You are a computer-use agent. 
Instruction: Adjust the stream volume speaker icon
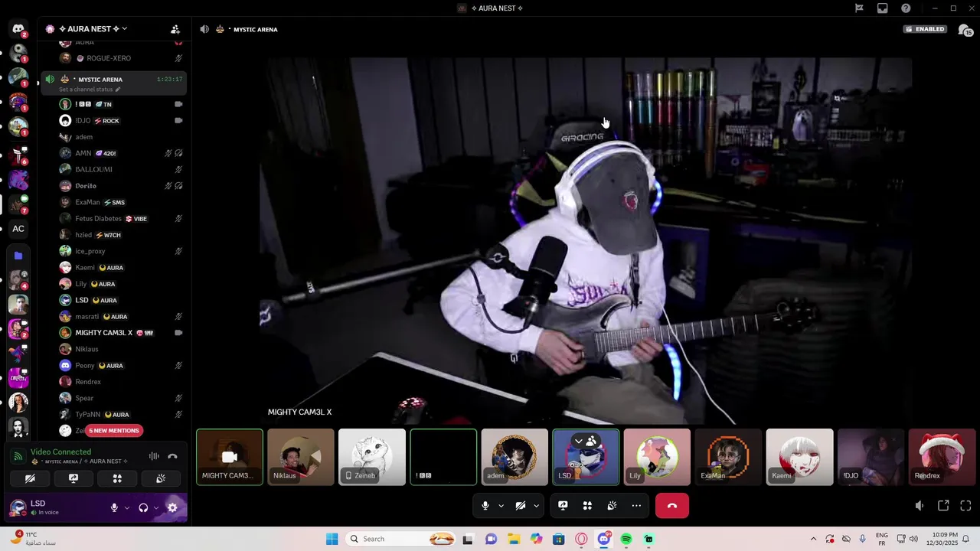click(920, 506)
